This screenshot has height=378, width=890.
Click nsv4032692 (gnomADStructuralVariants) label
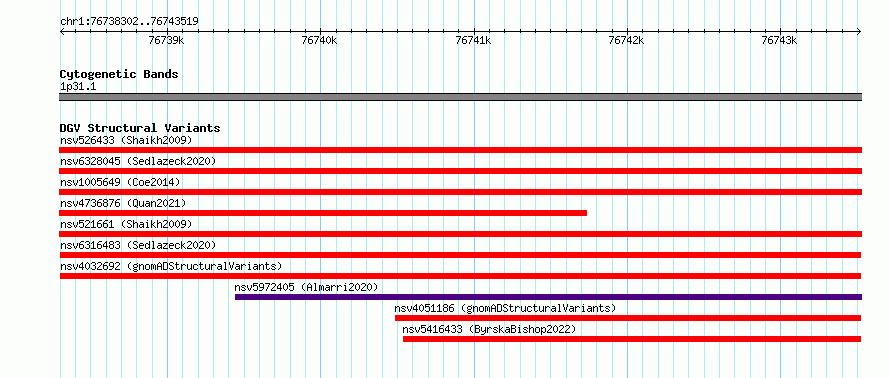tap(171, 266)
